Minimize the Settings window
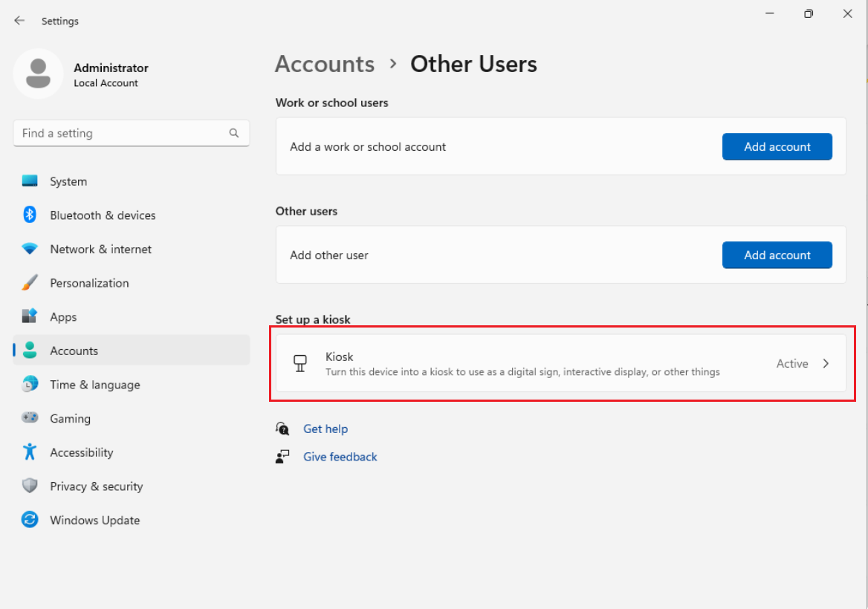This screenshot has width=868, height=609. point(769,13)
